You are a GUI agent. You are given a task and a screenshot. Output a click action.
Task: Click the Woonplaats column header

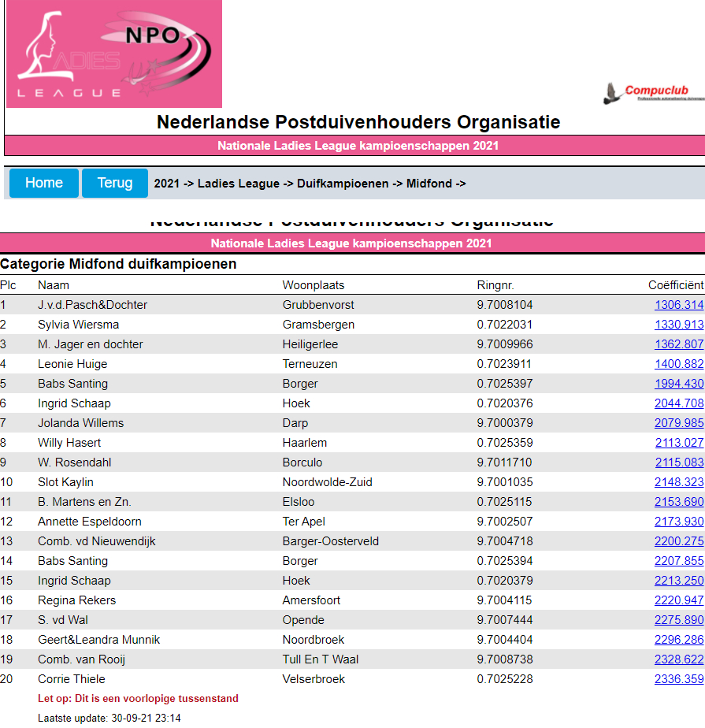(x=314, y=285)
